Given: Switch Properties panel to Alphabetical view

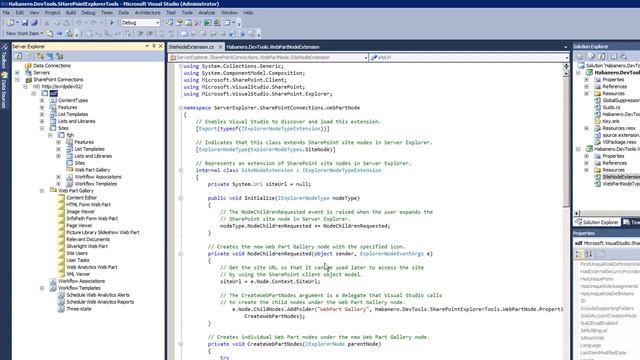Looking at the screenshot, I should 589,254.
